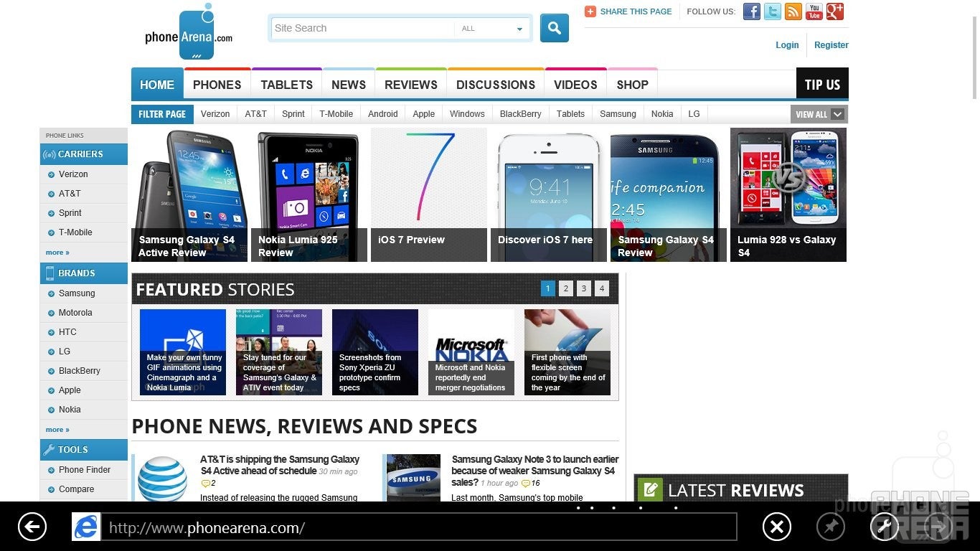Click the Register link
Image resolution: width=980 pixels, height=551 pixels.
pos(831,44)
